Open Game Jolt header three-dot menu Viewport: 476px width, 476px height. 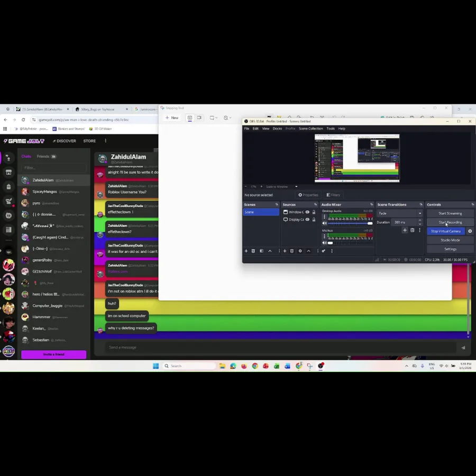106,141
